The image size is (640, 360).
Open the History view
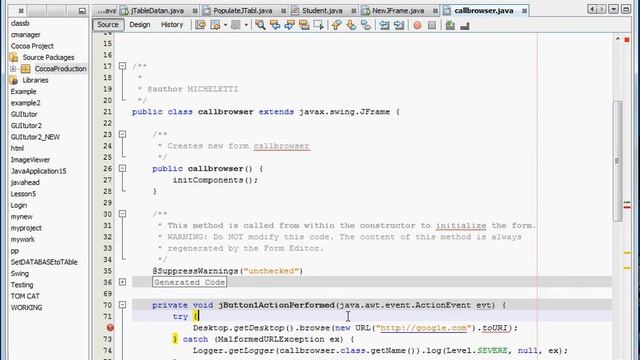pyautogui.click(x=172, y=25)
